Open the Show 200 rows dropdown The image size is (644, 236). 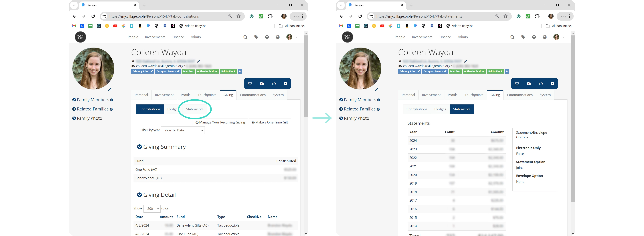(x=152, y=208)
